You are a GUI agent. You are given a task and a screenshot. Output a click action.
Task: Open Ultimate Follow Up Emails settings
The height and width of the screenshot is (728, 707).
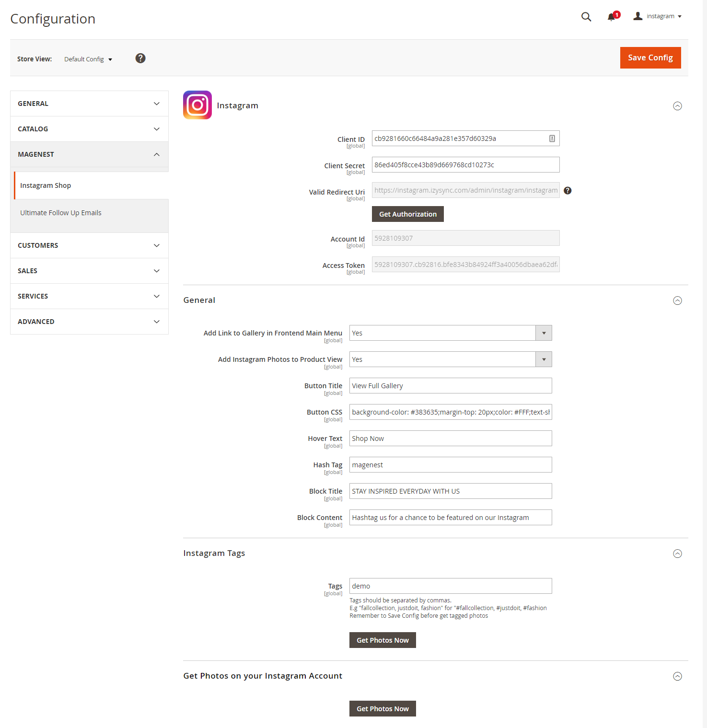[61, 213]
